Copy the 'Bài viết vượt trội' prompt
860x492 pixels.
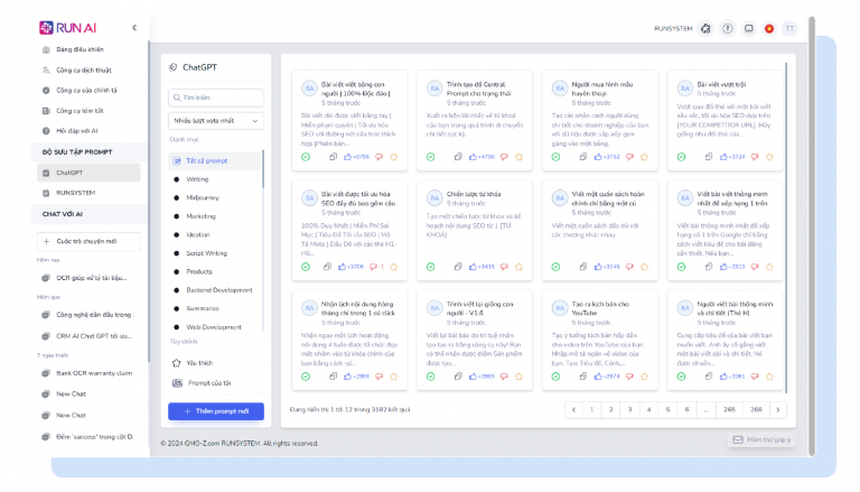tap(708, 157)
